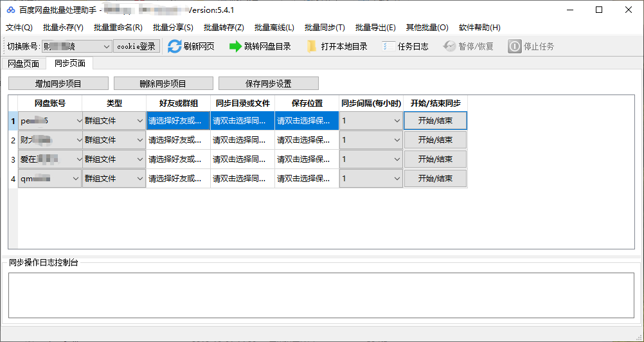Click the Baidu cloud app icon in title bar
Image resolution: width=644 pixels, height=342 pixels.
[11, 10]
